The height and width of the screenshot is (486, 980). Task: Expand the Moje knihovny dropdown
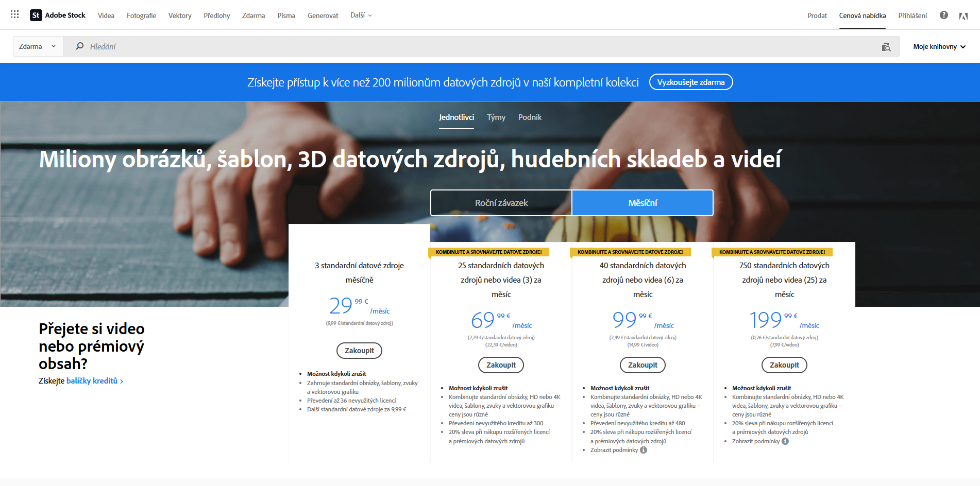(x=939, y=46)
